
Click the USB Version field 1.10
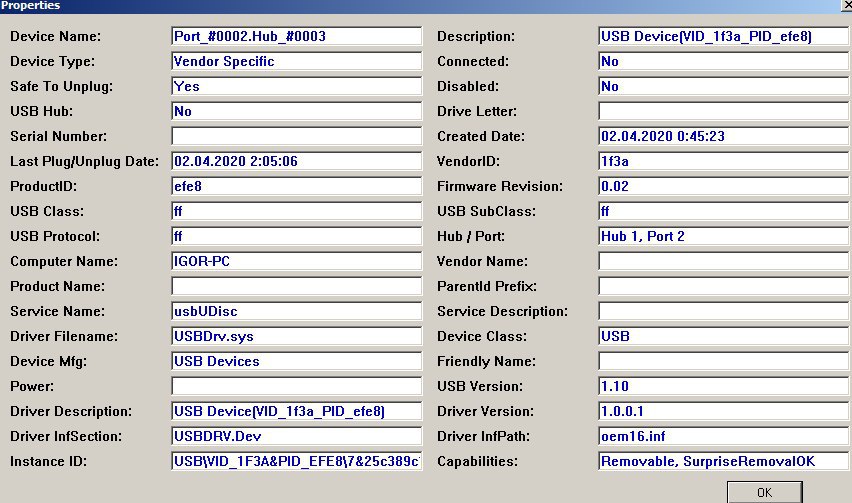click(x=723, y=386)
